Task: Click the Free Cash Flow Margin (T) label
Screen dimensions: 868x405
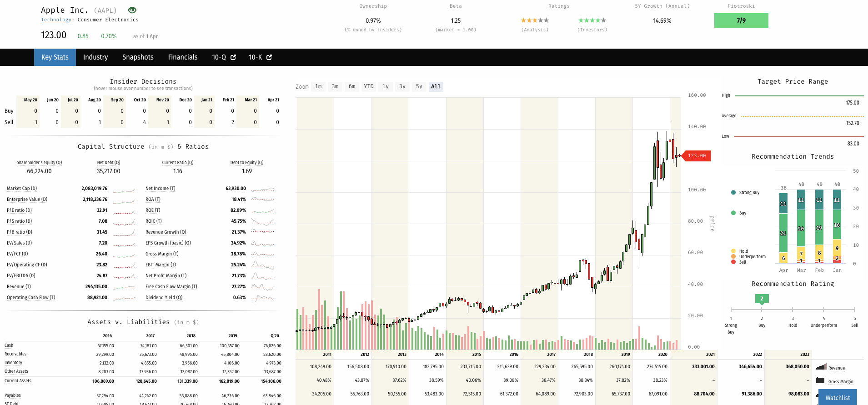Action: [171, 287]
